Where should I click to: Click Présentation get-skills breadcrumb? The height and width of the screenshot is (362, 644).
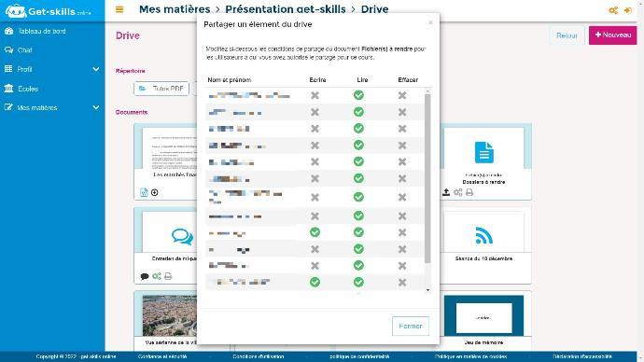click(x=286, y=9)
